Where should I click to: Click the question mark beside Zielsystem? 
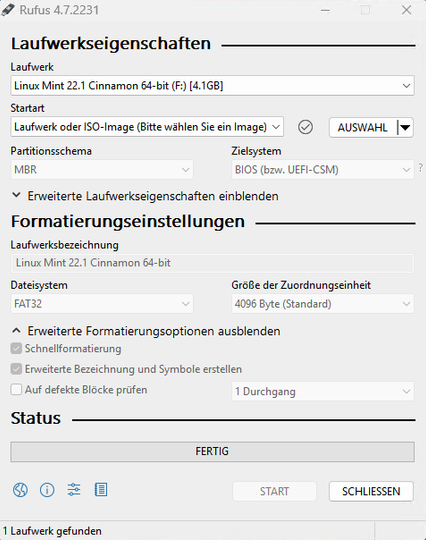pos(421,167)
